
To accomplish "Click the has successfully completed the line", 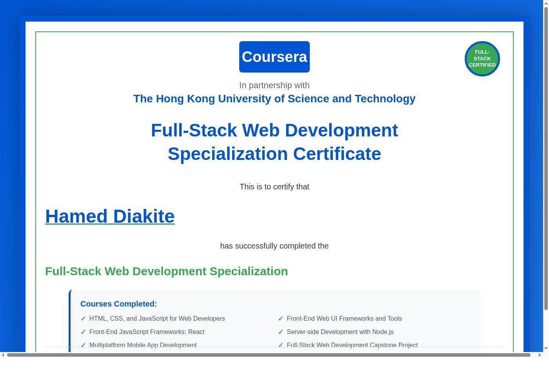I will click(x=274, y=246).
